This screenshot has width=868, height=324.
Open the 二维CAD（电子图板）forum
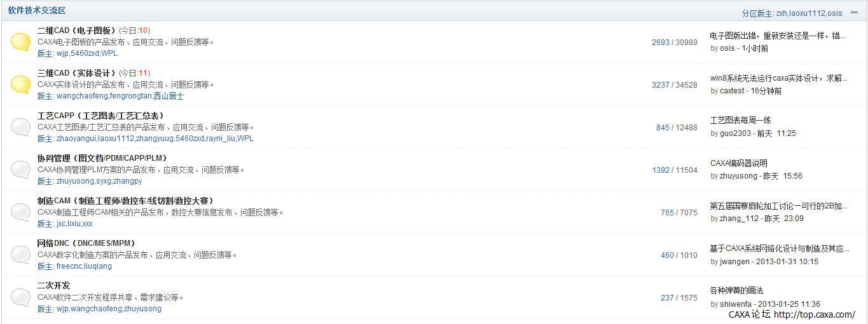click(77, 30)
